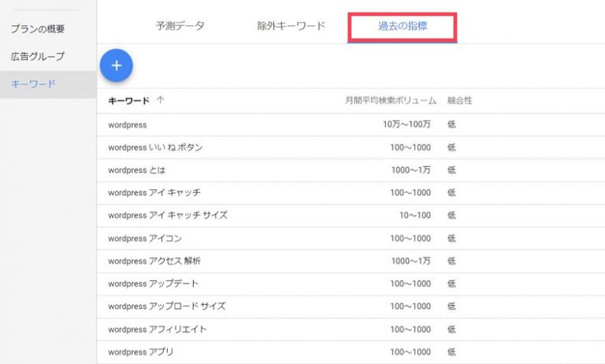Image resolution: width=605 pixels, height=364 pixels.
Task: Click the blue plus add button
Action: point(117,65)
